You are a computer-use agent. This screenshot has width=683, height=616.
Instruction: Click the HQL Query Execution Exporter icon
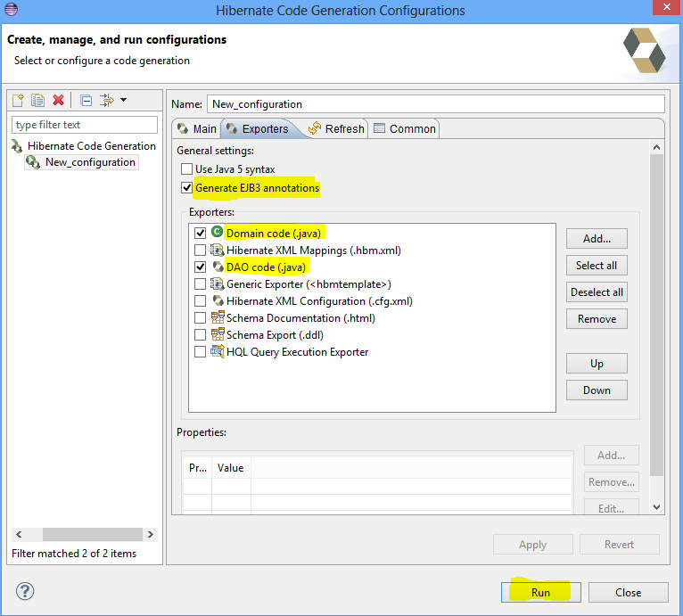pos(218,351)
